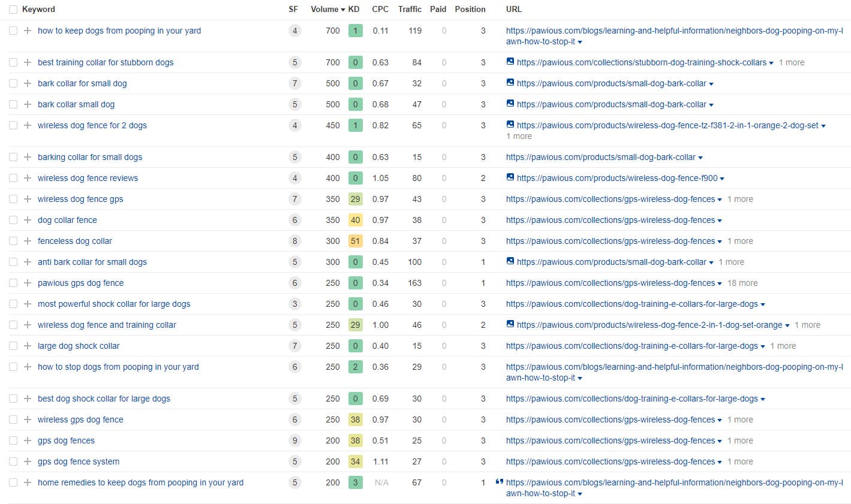Click the SF column header
851x504 pixels.
pyautogui.click(x=293, y=9)
